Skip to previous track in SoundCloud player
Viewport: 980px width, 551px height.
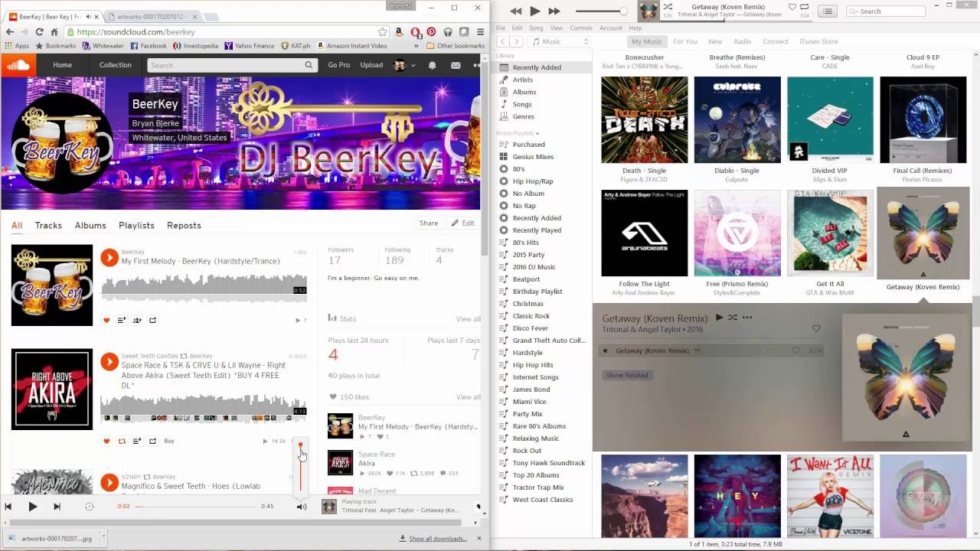point(8,507)
